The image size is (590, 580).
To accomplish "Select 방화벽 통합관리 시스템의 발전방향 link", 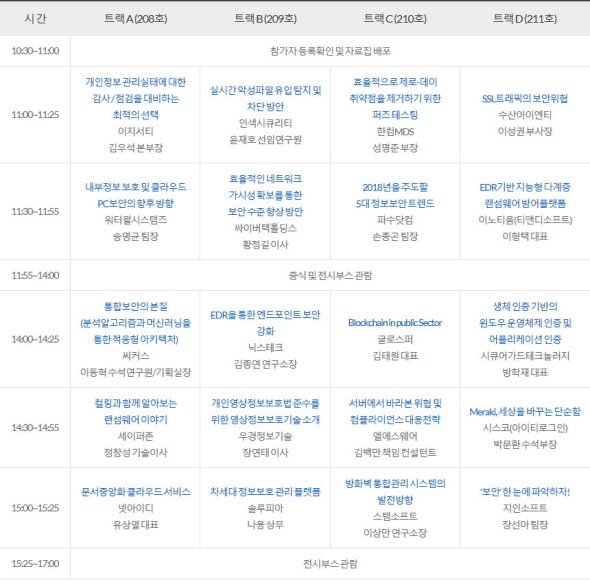I will click(395, 492).
